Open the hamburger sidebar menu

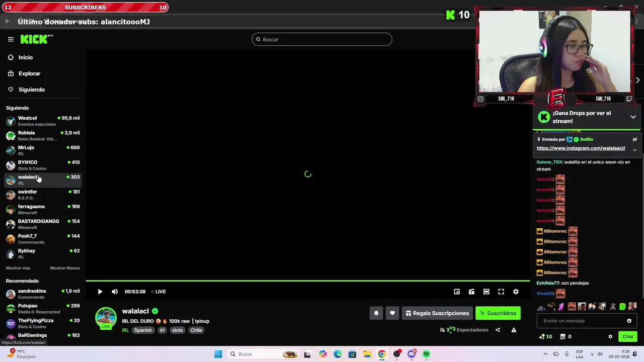click(x=11, y=39)
